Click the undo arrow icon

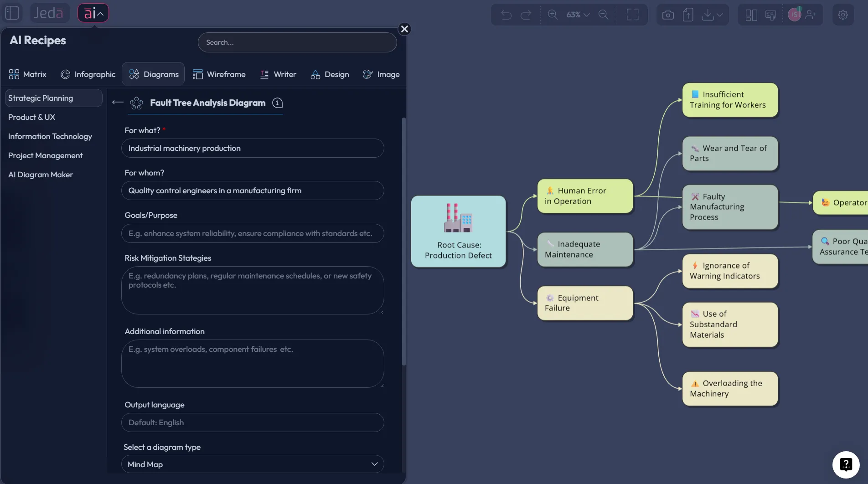pyautogui.click(x=506, y=14)
